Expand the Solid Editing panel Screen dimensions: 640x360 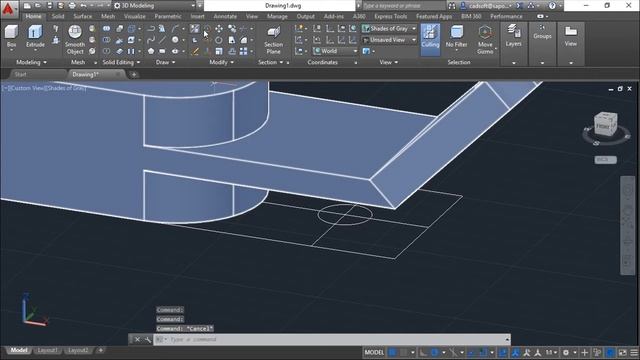(x=121, y=62)
